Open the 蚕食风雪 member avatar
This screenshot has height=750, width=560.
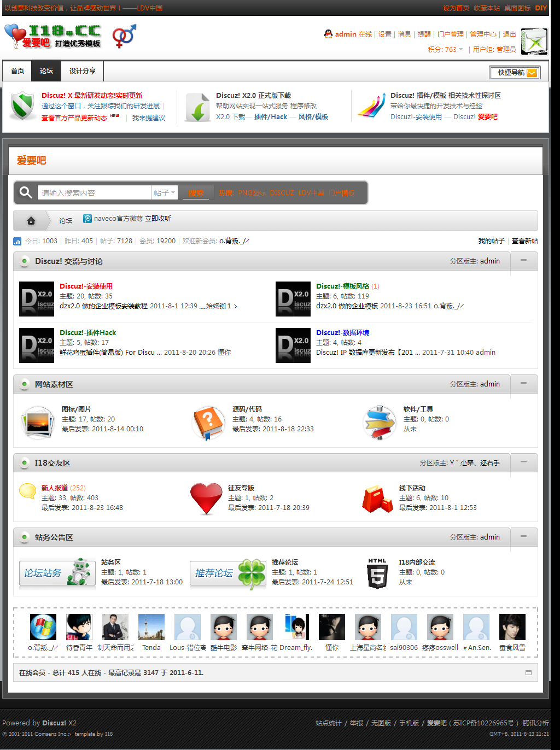pos(512,626)
